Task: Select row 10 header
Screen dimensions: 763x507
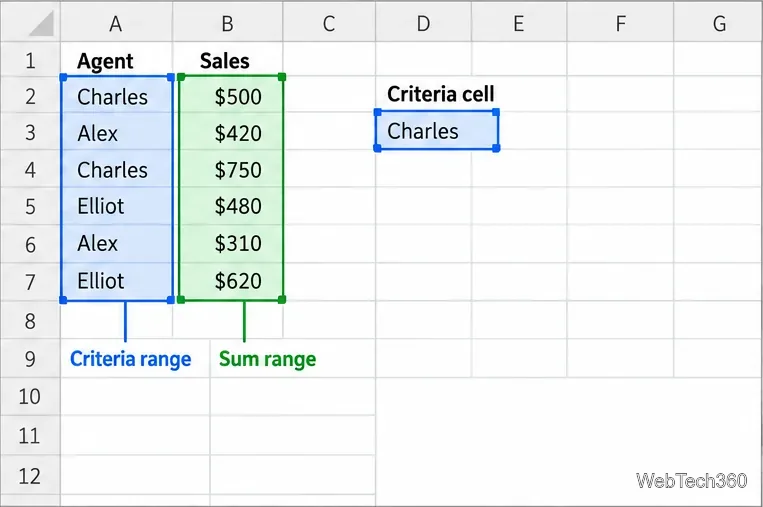Action: tap(30, 396)
